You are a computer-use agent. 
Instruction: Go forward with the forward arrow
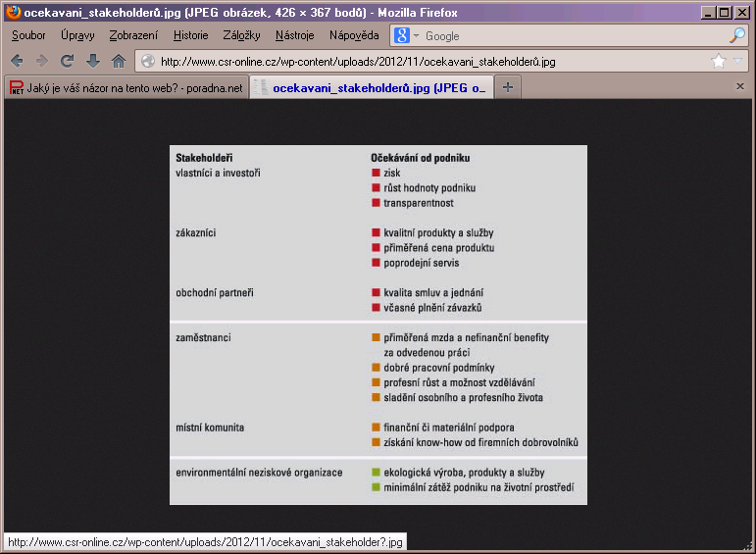coord(42,61)
